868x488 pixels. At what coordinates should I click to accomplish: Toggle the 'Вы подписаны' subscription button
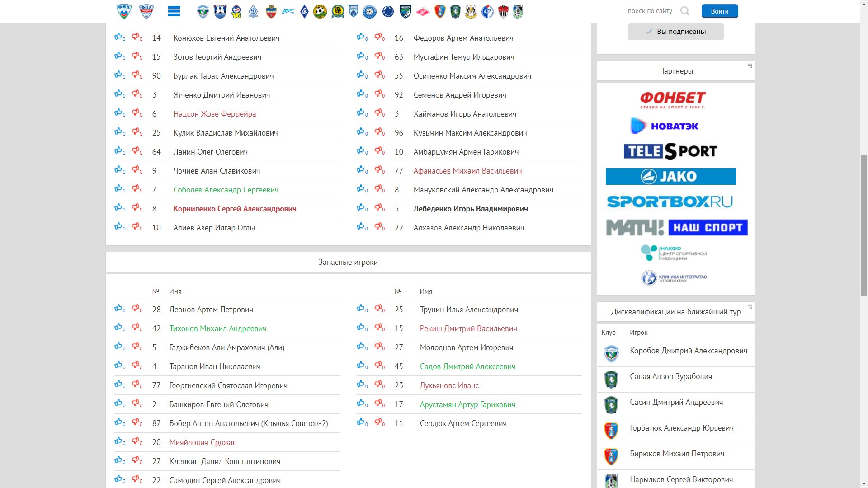[675, 32]
